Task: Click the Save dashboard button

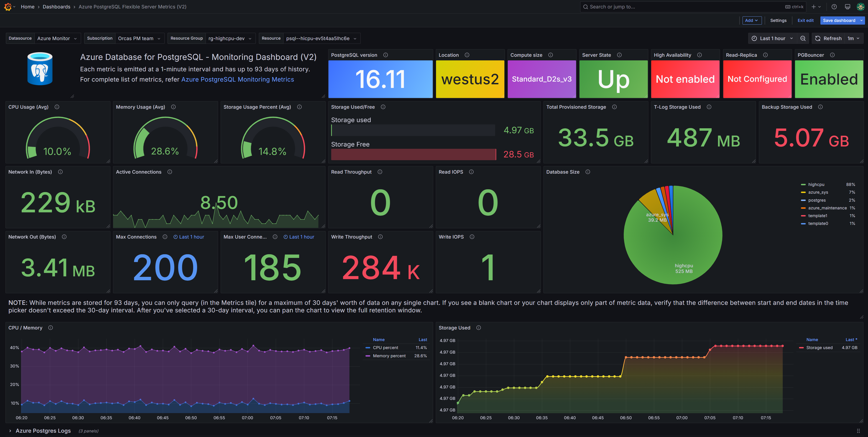Action: coord(839,21)
